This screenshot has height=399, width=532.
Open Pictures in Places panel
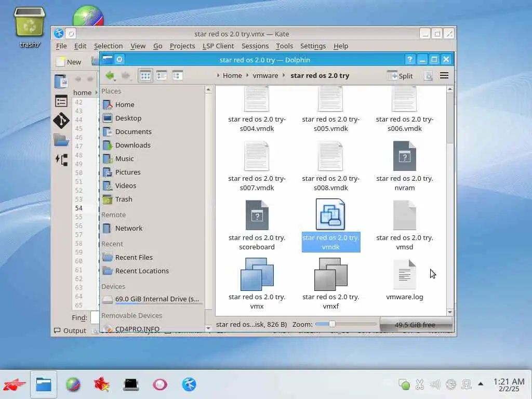(153, 172)
